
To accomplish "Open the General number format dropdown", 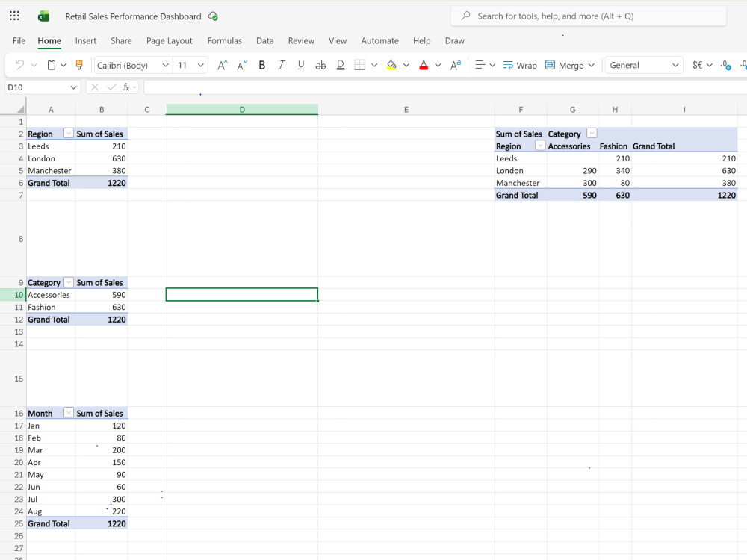I will pos(644,65).
